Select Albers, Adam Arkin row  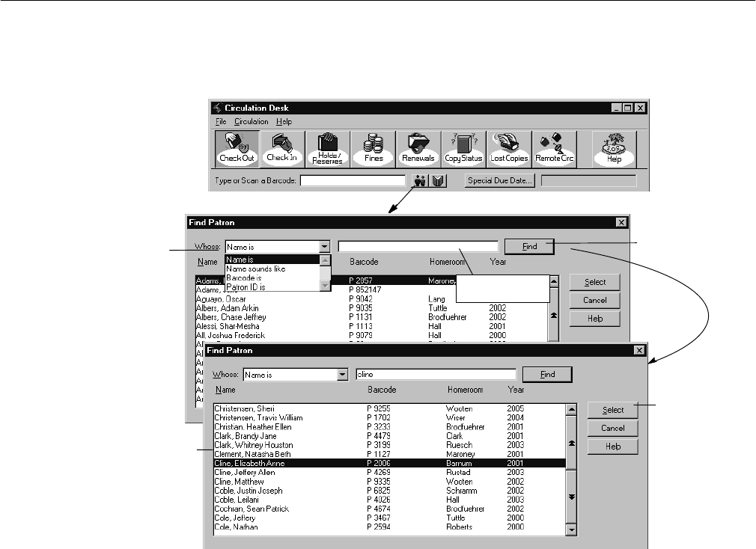(x=371, y=308)
